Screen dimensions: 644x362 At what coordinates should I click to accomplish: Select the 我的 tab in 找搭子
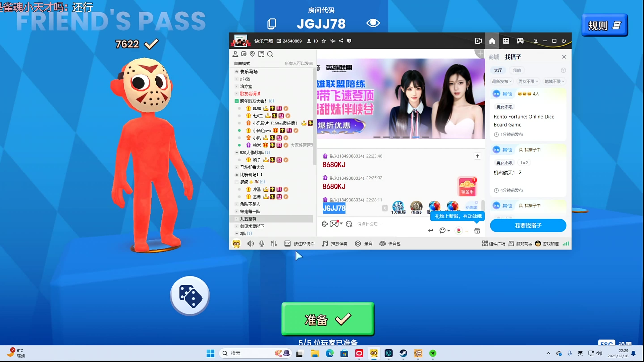[x=517, y=70]
